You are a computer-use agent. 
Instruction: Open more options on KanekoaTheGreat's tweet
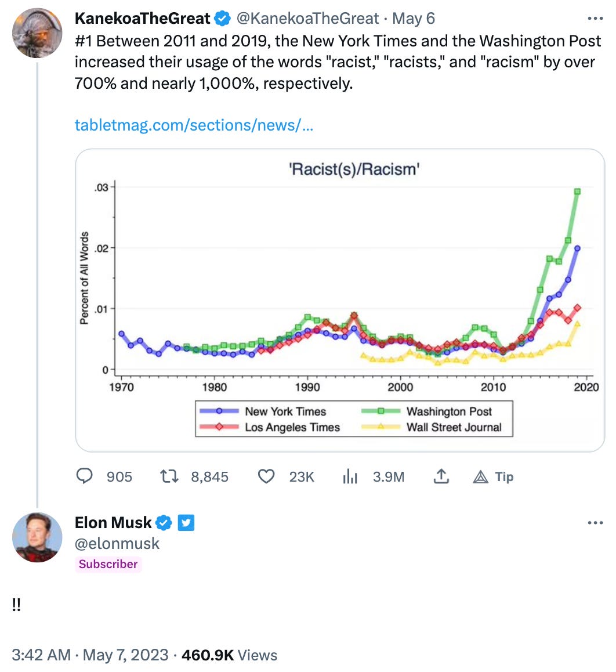click(x=595, y=19)
